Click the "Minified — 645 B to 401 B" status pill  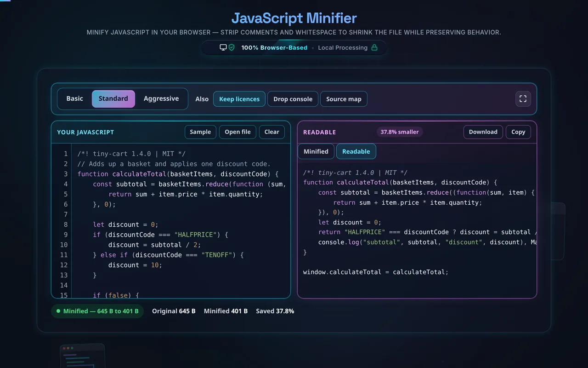[x=97, y=311]
